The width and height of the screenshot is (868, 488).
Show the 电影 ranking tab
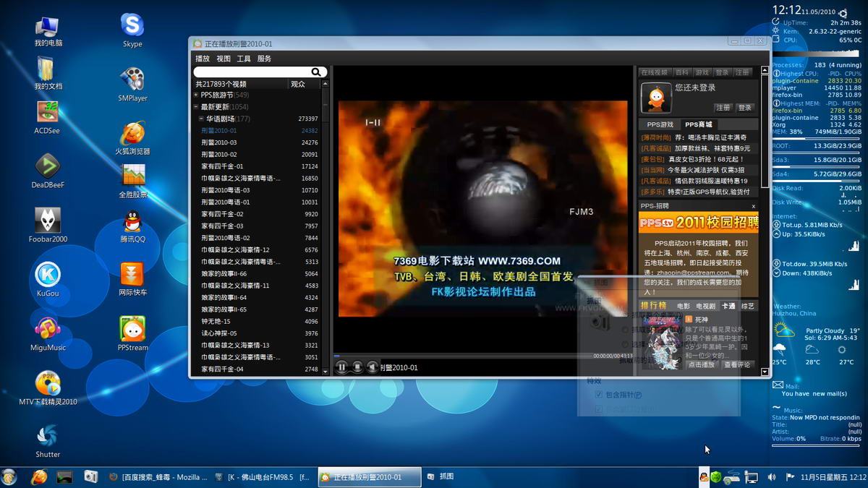684,306
